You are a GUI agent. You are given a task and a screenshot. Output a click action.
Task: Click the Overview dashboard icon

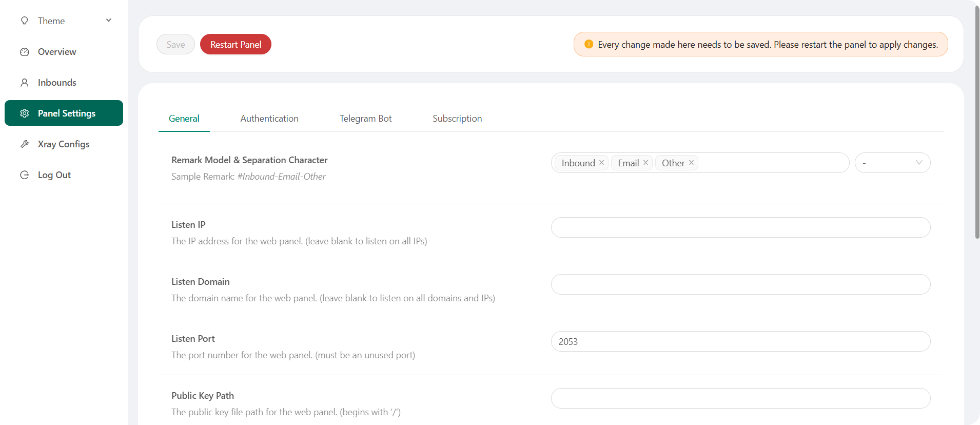click(24, 52)
